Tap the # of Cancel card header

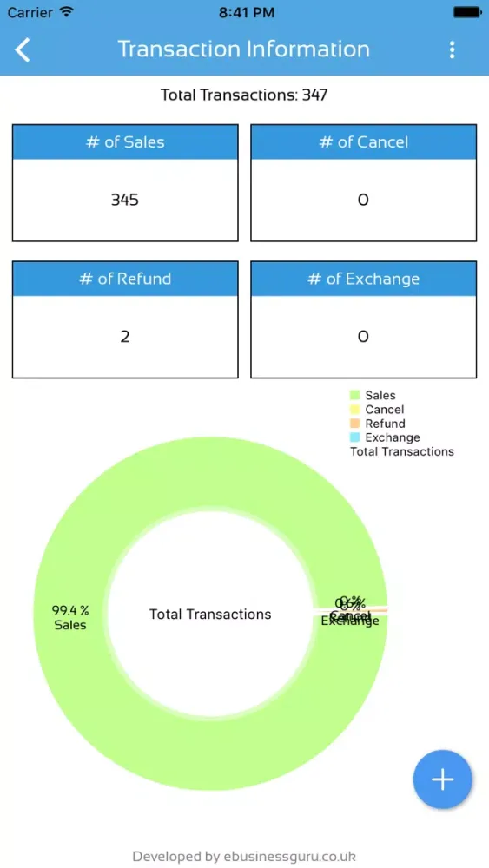click(363, 142)
